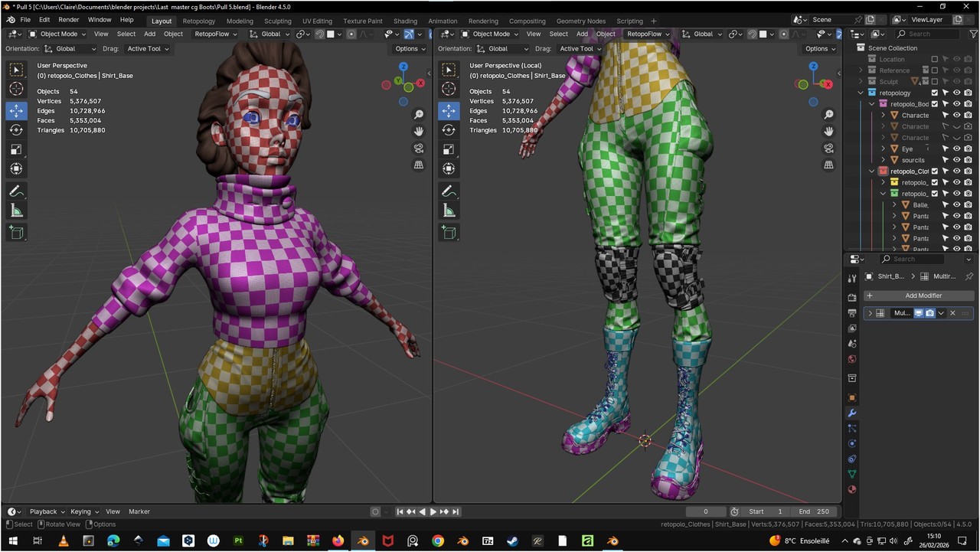Switch to the Sculpting workspace tab
This screenshot has height=552, width=980.
pos(277,21)
